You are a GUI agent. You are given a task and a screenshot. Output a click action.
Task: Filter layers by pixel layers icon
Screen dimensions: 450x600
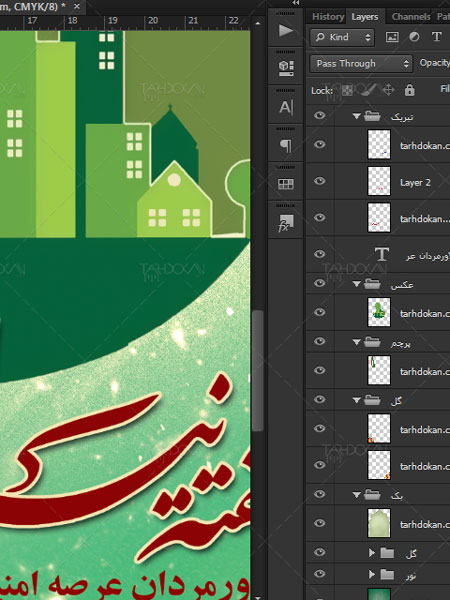click(x=392, y=37)
